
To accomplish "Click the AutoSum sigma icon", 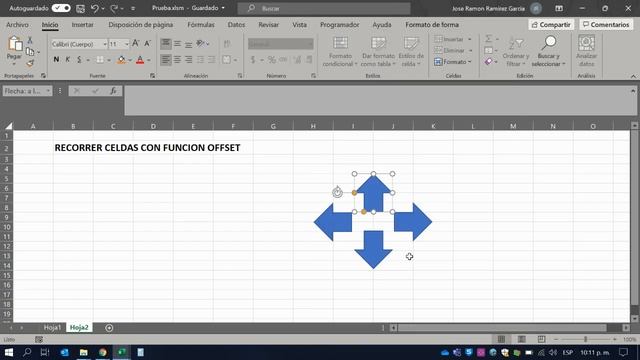I will (489, 39).
